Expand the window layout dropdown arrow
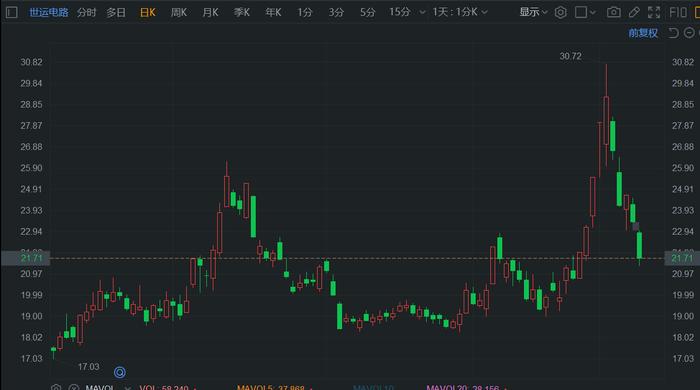Screen dimensions: 700x390 tap(593, 13)
